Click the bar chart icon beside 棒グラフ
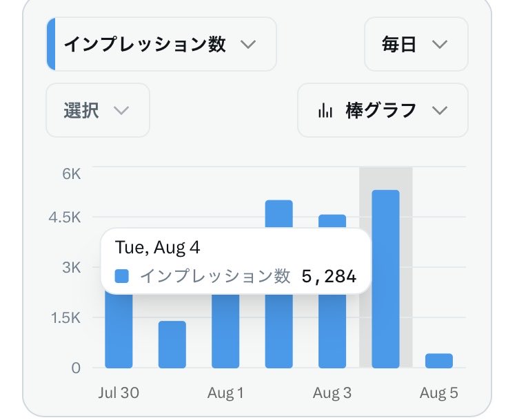Screen dimensions: 517x420 coord(325,110)
